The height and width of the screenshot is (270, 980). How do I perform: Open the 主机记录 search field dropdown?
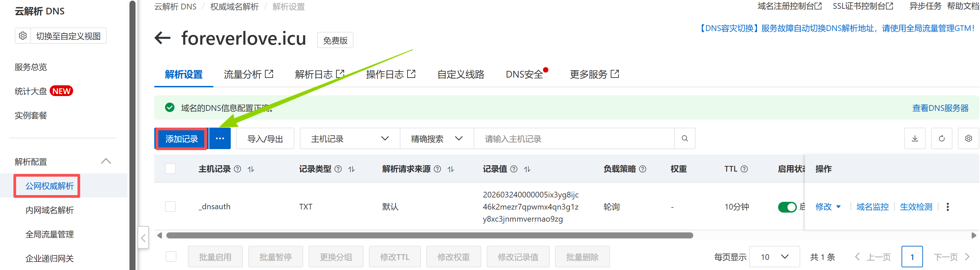(x=349, y=139)
